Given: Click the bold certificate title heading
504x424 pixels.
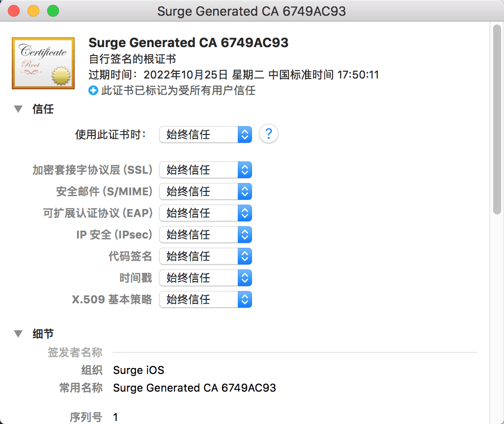Looking at the screenshot, I should point(188,43).
